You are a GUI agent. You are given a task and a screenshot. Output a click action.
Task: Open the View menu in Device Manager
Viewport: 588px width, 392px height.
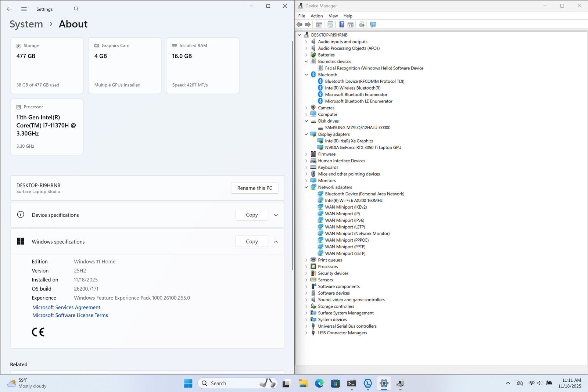tap(333, 16)
